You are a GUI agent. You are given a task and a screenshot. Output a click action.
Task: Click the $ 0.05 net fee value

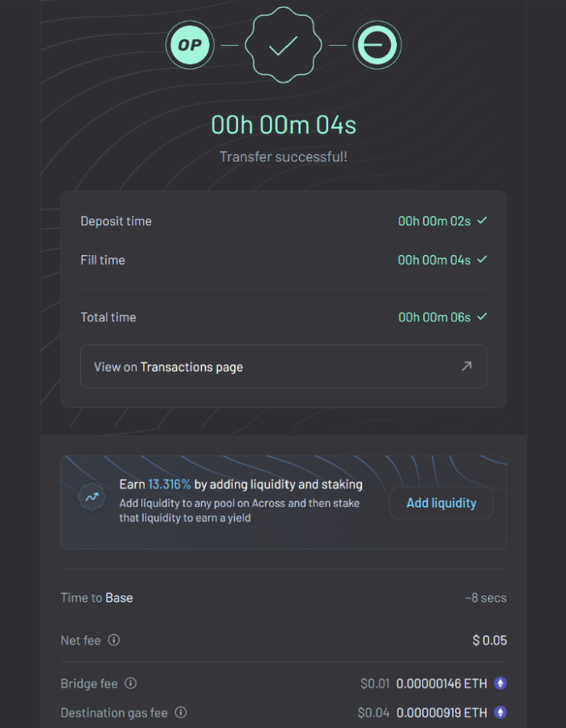tap(490, 640)
